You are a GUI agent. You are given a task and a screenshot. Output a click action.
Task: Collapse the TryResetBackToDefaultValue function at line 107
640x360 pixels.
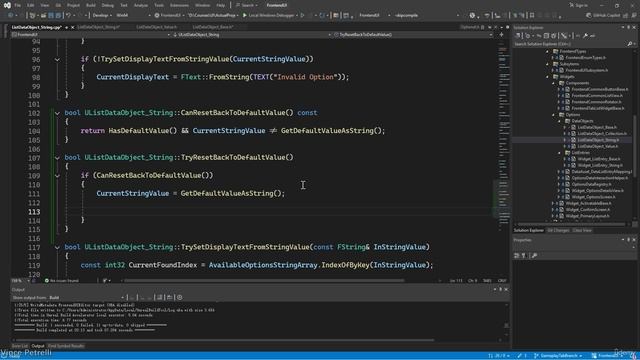point(57,158)
